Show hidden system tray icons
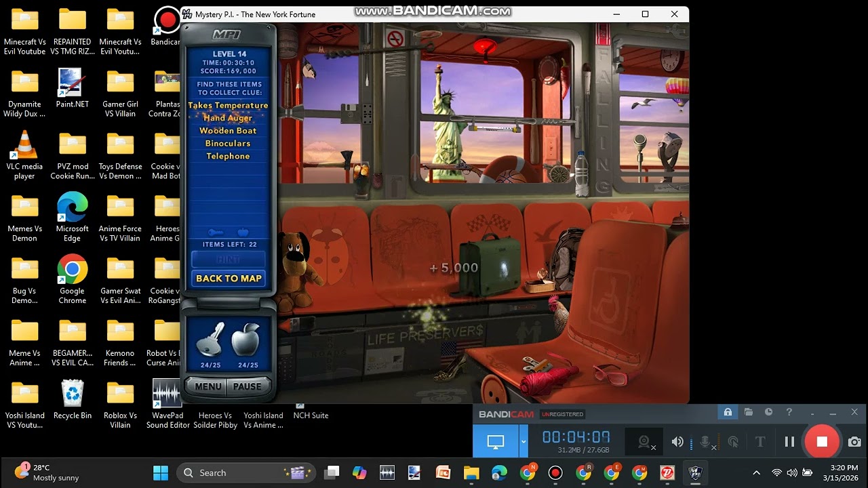Viewport: 868px width, 488px height. coord(757,472)
